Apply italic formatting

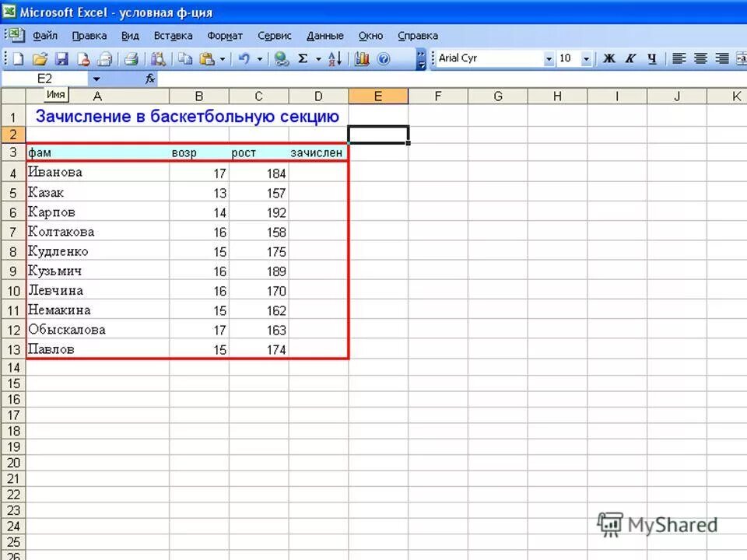pos(630,58)
